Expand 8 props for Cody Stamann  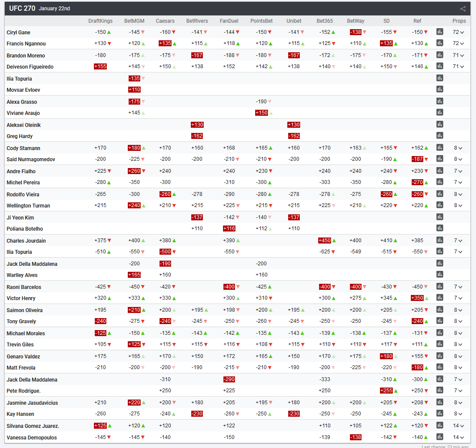pyautogui.click(x=458, y=148)
